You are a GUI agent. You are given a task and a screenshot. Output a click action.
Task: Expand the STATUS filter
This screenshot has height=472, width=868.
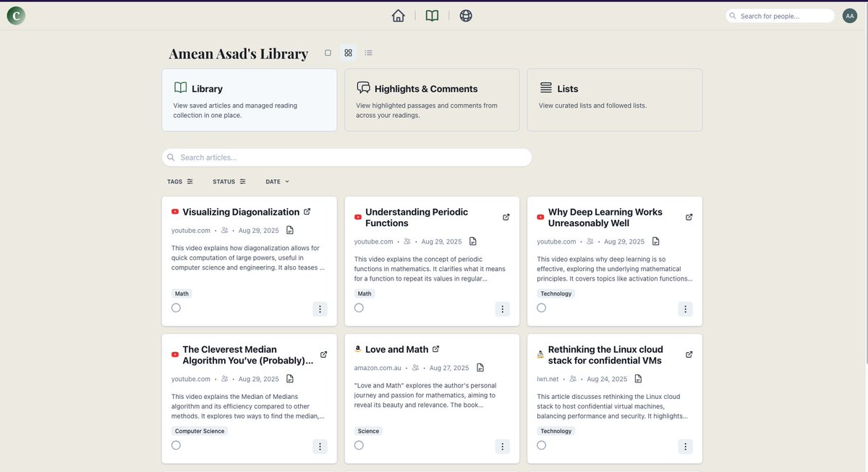(229, 181)
